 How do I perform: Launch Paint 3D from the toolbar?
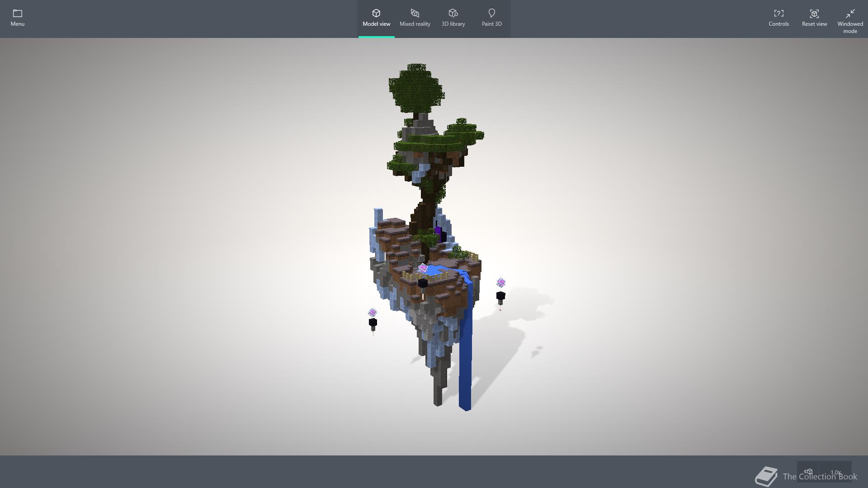pos(491,19)
